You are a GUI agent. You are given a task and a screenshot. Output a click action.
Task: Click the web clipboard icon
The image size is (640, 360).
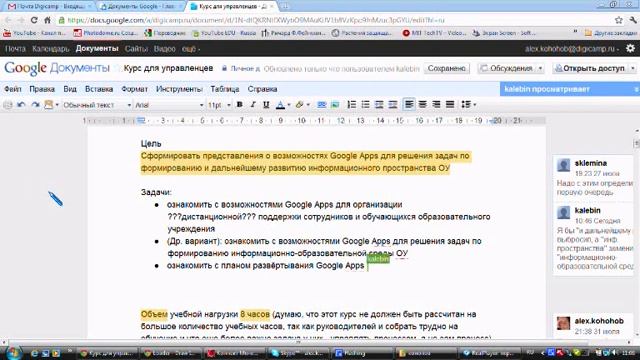tap(49, 105)
